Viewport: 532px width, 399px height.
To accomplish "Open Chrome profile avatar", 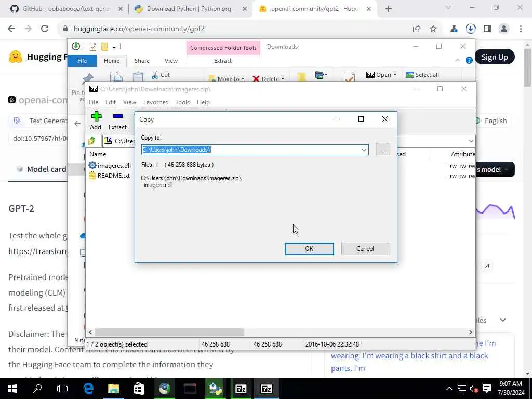I will pos(504,29).
